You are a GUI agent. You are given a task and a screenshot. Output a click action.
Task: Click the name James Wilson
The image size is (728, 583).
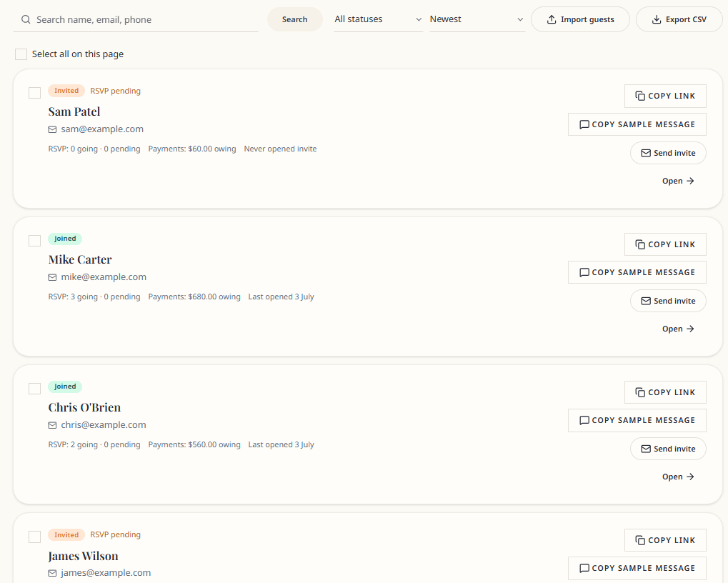[83, 556]
